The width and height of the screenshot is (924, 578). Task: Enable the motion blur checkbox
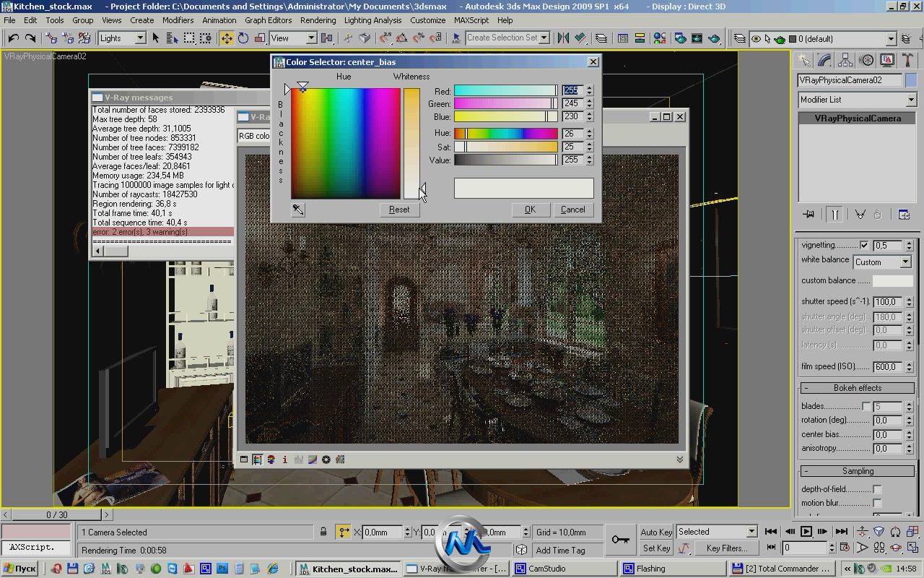[x=877, y=504]
